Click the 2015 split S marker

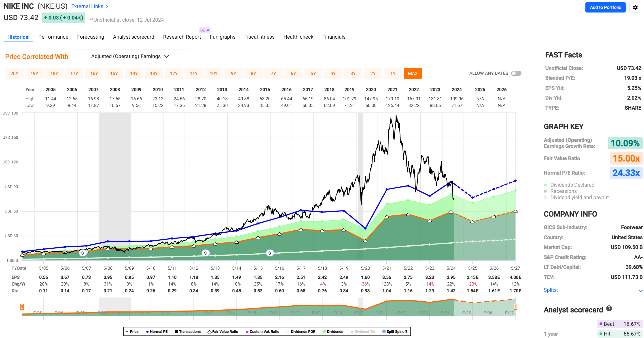(x=269, y=253)
